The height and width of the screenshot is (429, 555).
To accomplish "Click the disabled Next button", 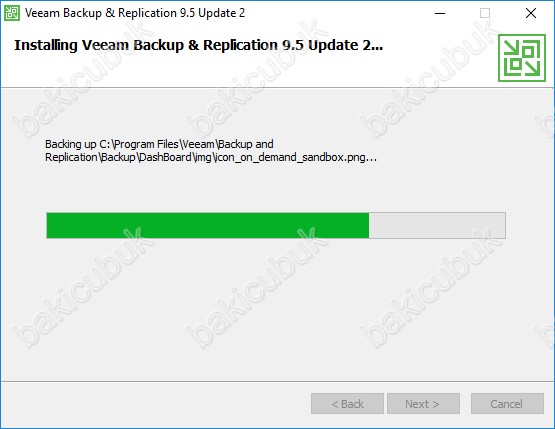I will point(423,404).
